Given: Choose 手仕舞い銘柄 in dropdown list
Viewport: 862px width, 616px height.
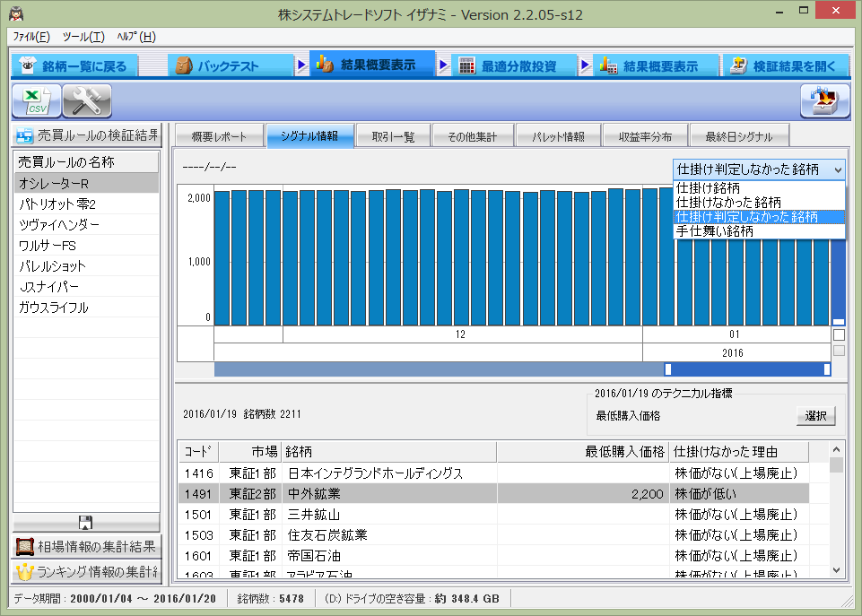Looking at the screenshot, I should (x=759, y=230).
